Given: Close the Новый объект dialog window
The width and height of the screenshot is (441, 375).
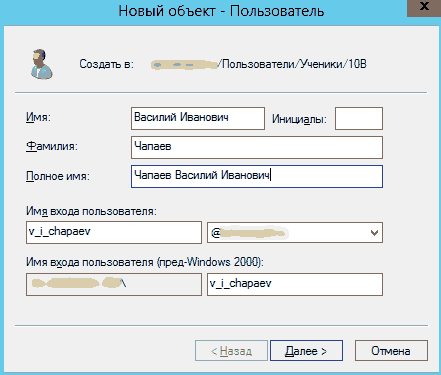Looking at the screenshot, I should [424, 7].
